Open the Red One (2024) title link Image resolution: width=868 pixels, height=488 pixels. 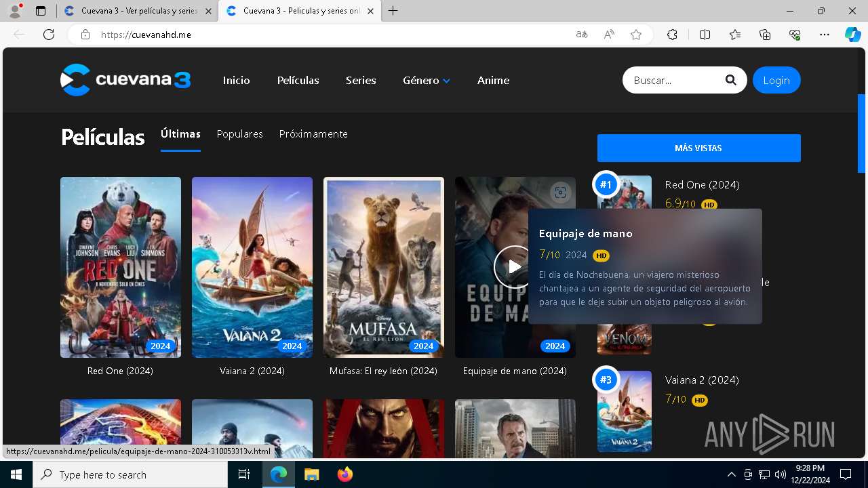[x=120, y=371]
